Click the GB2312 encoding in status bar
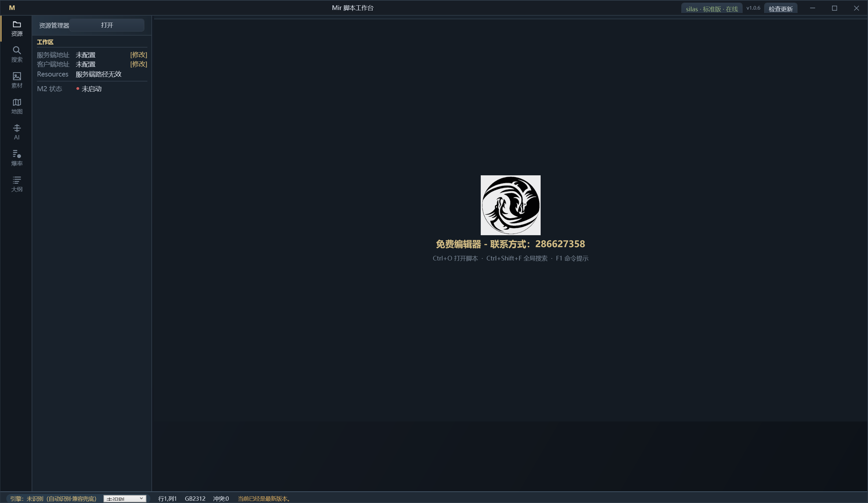868x503 pixels. pos(195,499)
